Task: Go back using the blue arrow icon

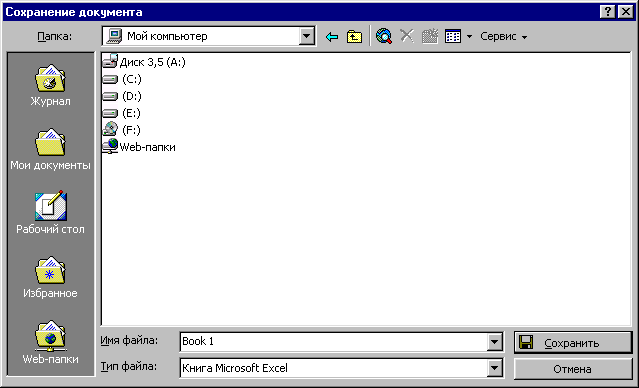Action: pos(332,37)
